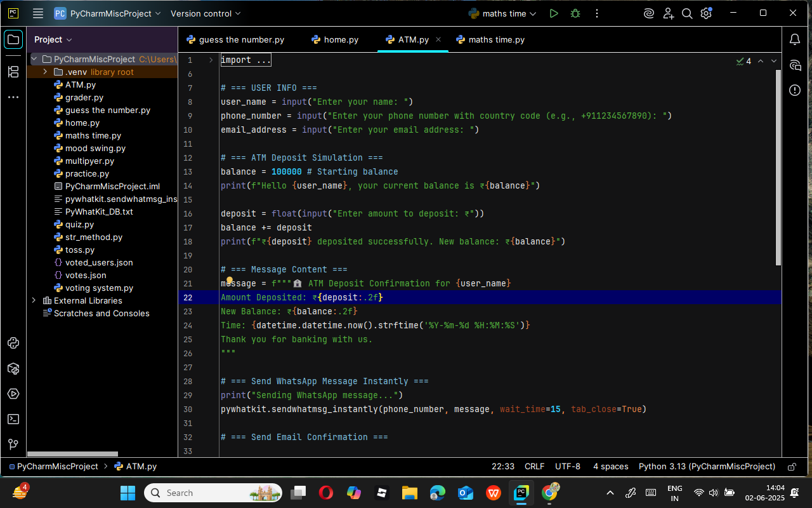Click the Project panel horizontal scrollbar
812x508 pixels.
click(x=72, y=454)
